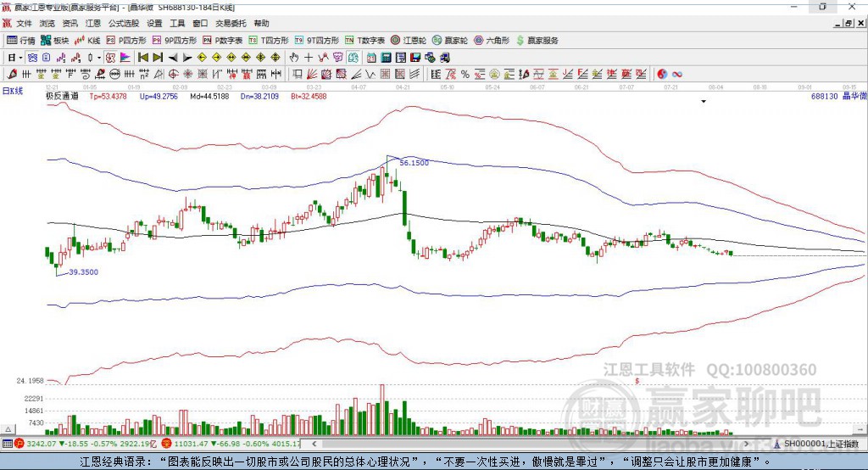Open the 9T四方形 tool
Image resolution: width=868 pixels, height=470 pixels.
pos(317,41)
